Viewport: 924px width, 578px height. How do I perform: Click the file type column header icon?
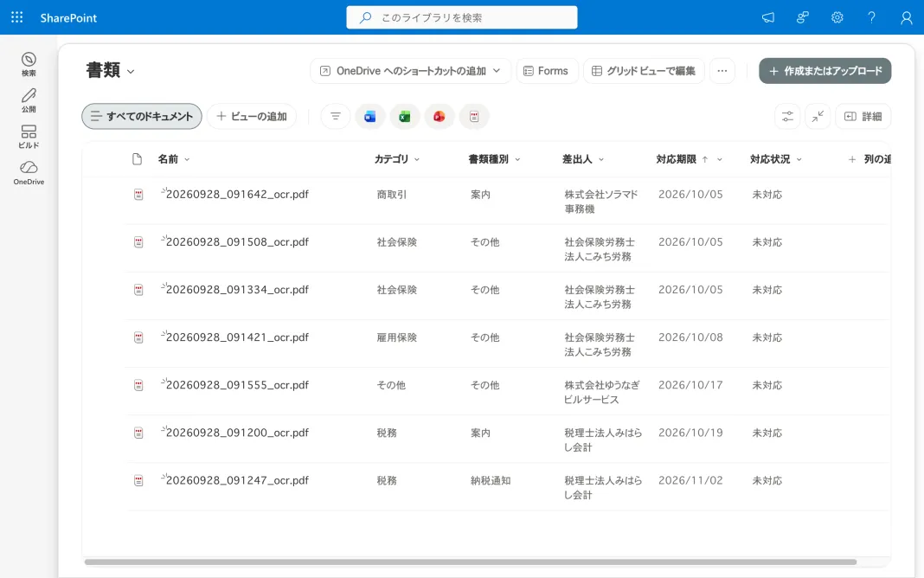click(x=138, y=159)
